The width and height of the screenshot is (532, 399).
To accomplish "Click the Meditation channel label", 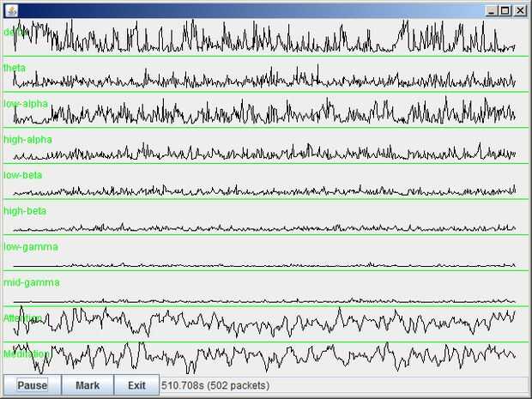I will pos(27,354).
